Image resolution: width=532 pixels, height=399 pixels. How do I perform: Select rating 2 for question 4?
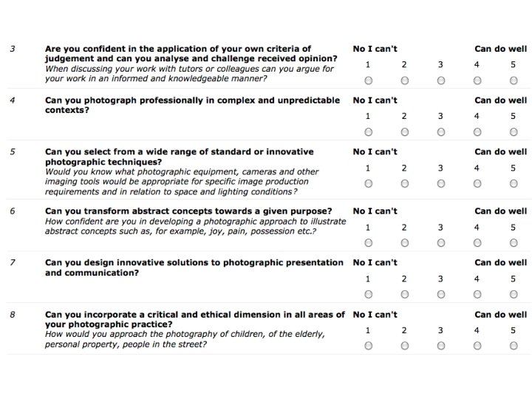coord(404,132)
